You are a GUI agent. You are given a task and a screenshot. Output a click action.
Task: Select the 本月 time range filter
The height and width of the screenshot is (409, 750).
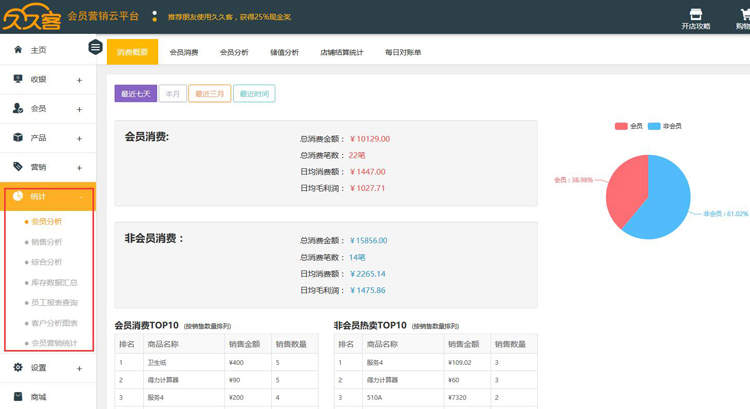coord(172,94)
